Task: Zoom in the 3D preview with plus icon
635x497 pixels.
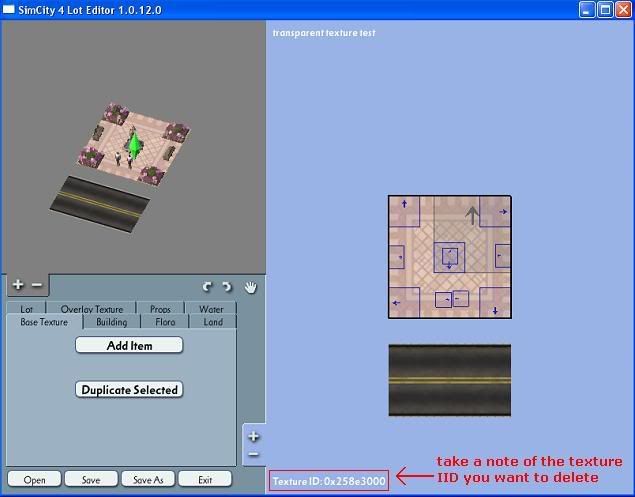Action: [x=18, y=285]
